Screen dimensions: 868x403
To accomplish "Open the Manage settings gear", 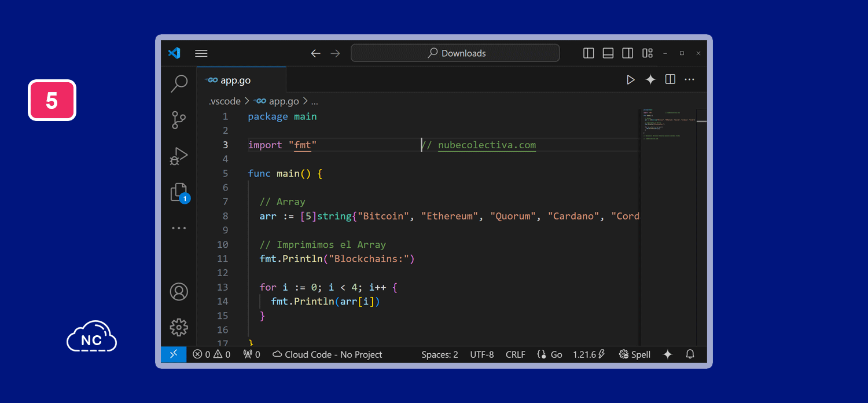I will tap(179, 327).
